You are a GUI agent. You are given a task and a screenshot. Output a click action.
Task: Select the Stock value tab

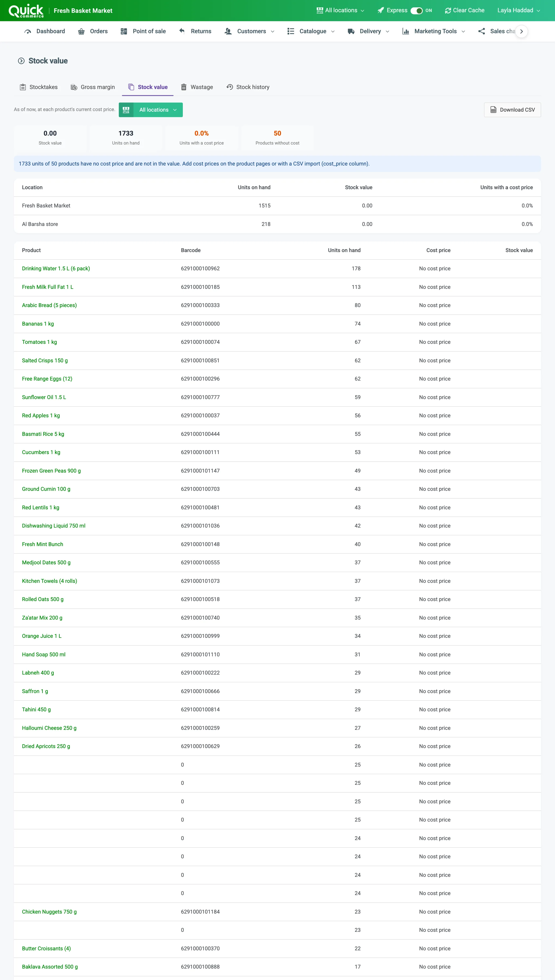148,87
